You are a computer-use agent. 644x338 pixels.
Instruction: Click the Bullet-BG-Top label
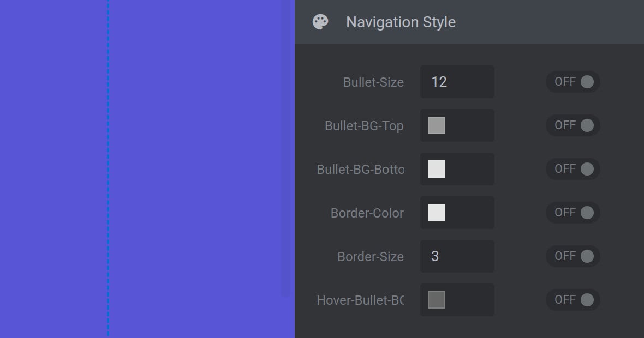coord(364,125)
